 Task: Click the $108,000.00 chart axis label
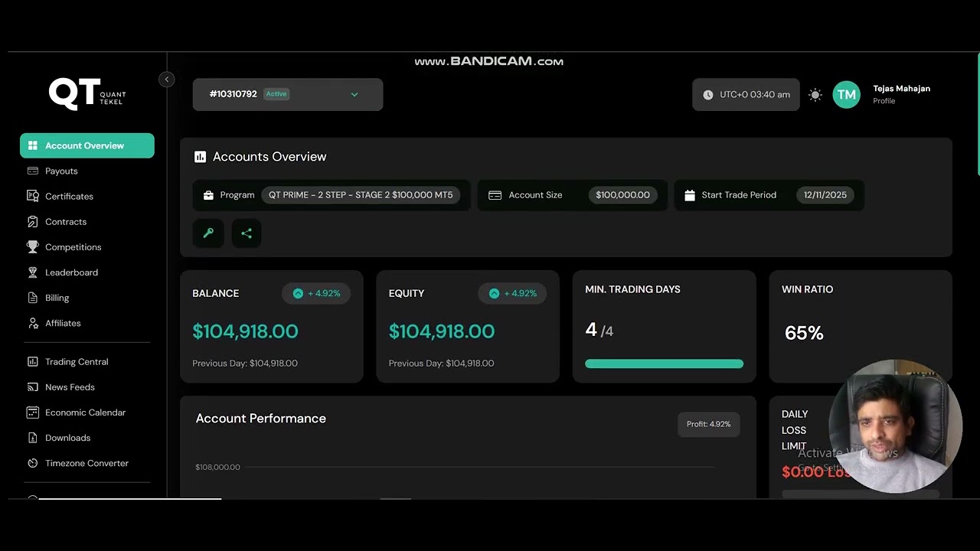tap(217, 467)
